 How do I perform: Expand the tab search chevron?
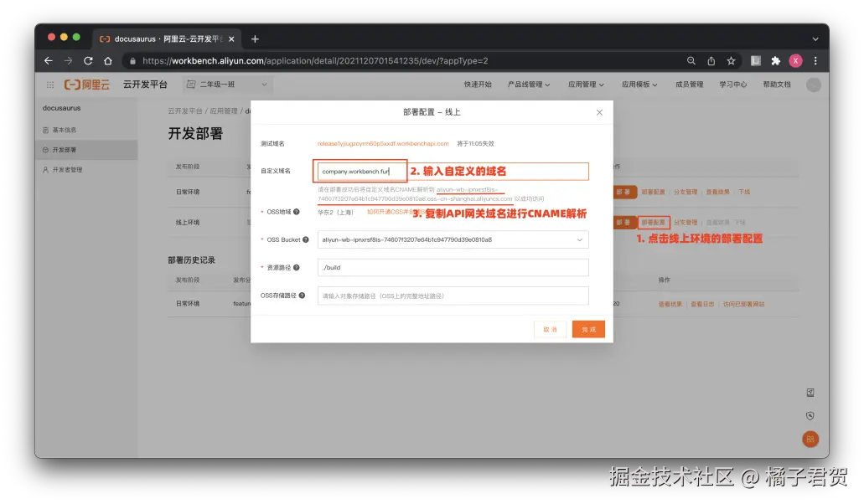pos(815,39)
